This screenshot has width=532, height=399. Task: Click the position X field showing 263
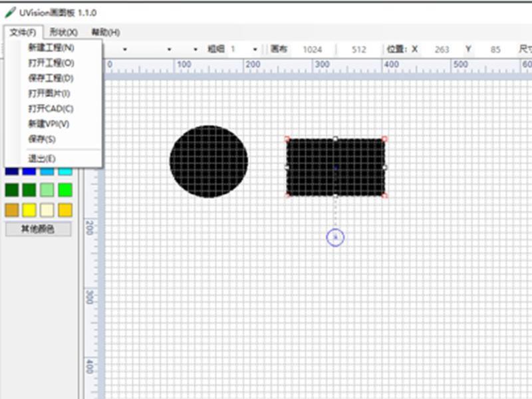click(442, 49)
